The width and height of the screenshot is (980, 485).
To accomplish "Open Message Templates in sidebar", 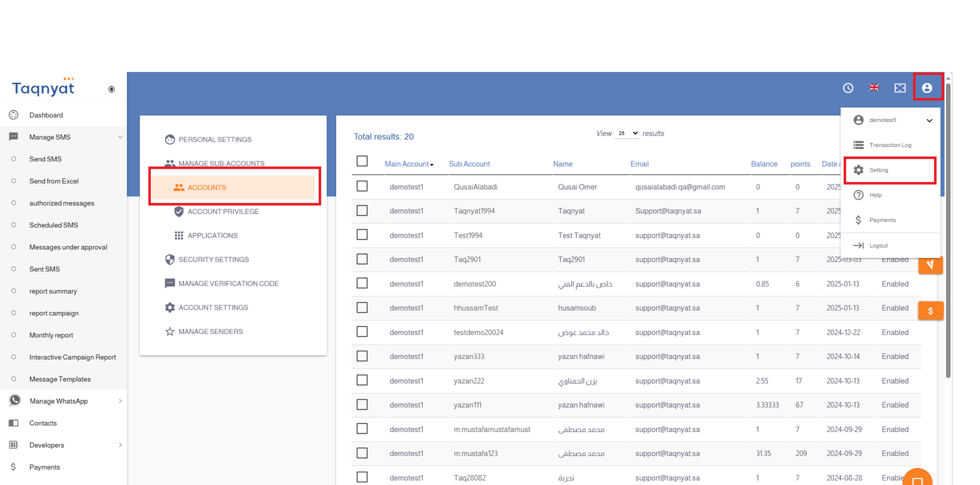I will 60,379.
